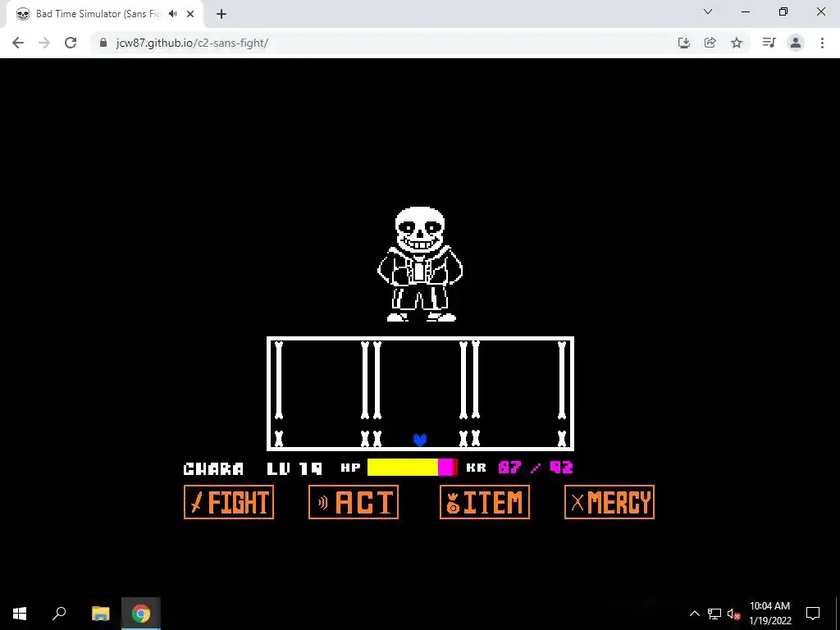Go back to the previous page
Screen dimensions: 840x630
(x=18, y=43)
